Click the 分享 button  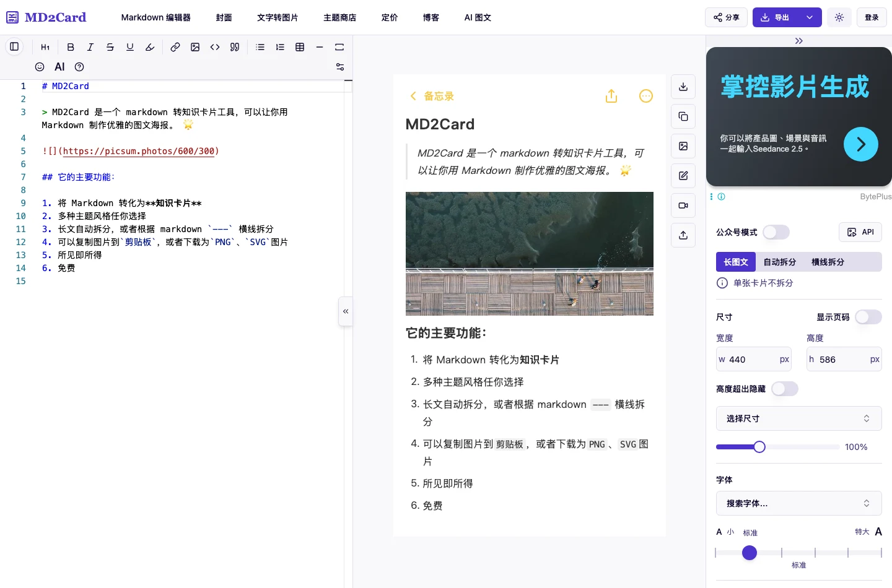click(726, 17)
